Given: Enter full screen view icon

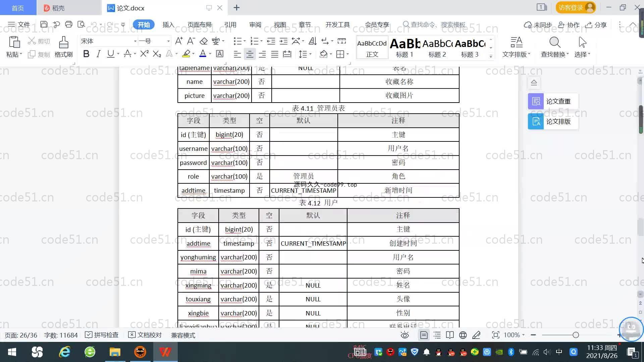Looking at the screenshot, I should [x=495, y=335].
